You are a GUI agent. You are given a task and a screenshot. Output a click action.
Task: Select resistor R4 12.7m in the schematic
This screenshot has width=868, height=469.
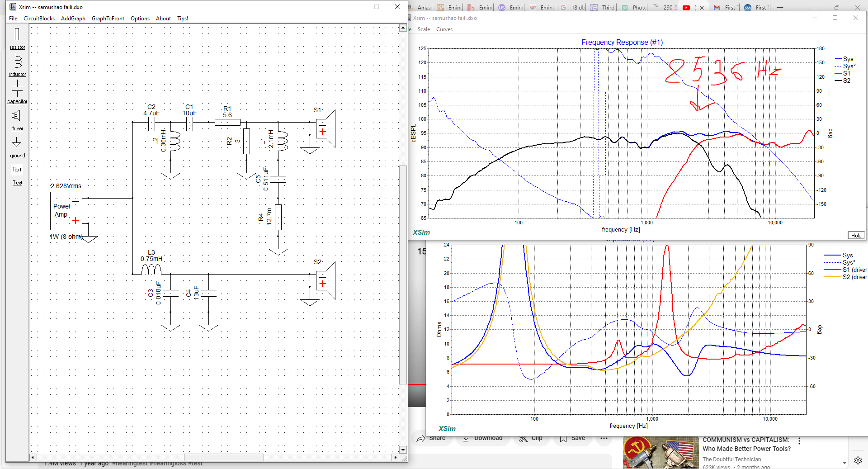[278, 217]
